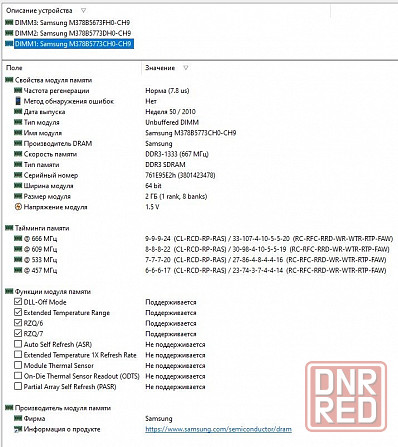This screenshot has height=447, width=398.
Task: Click the voltage icon next to Напряжение модуля
Action: (18, 207)
